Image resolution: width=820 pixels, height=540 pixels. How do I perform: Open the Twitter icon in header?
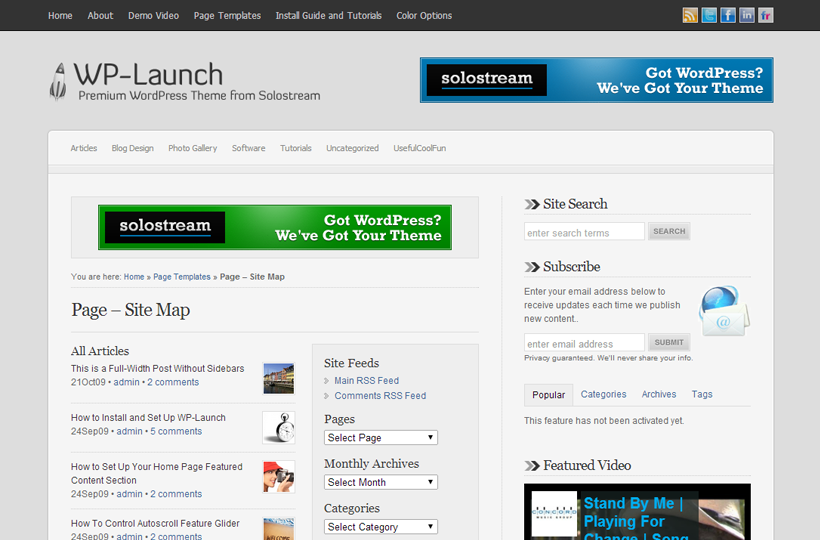[x=709, y=15]
